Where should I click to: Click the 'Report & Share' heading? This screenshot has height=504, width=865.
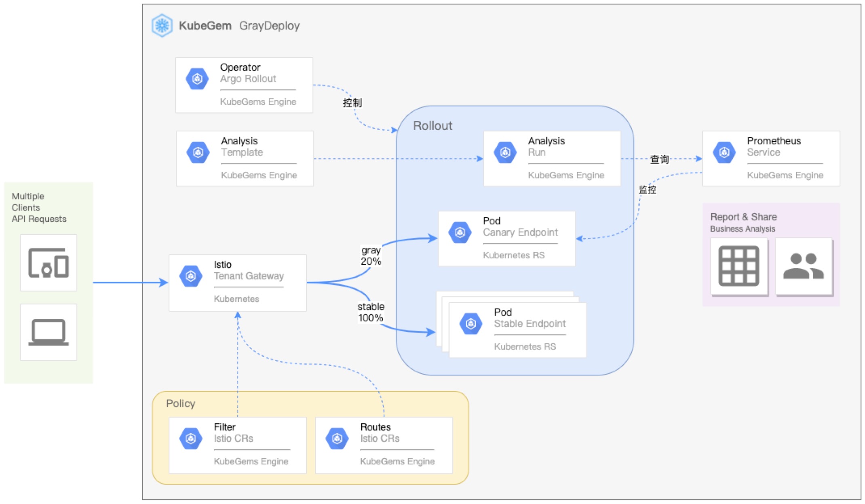coord(743,217)
